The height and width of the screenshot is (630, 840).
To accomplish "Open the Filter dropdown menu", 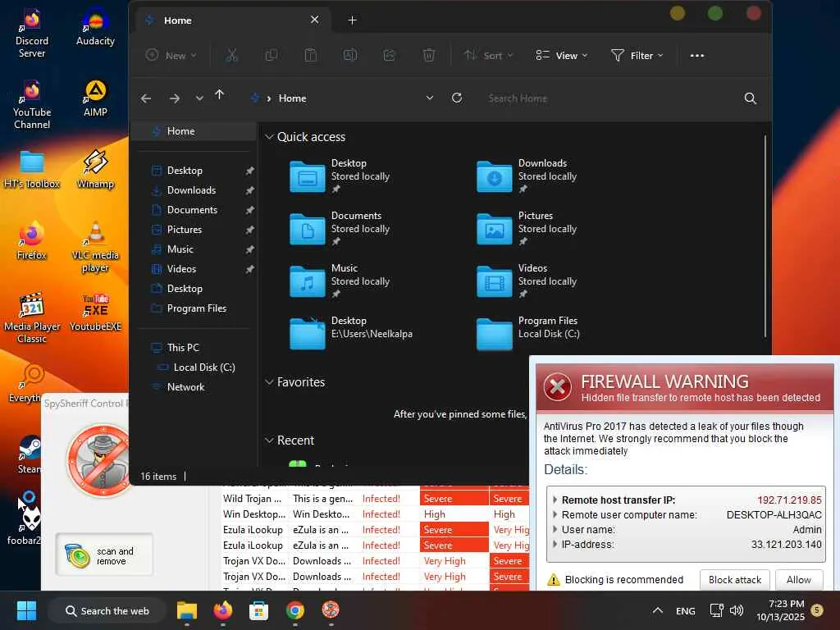I will [637, 55].
